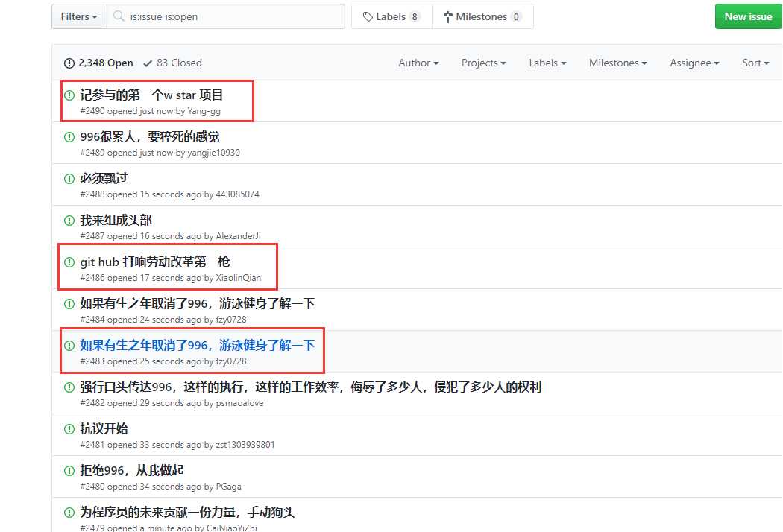
Task: Click open-status icon of '抗议开始'
Action: (69, 428)
